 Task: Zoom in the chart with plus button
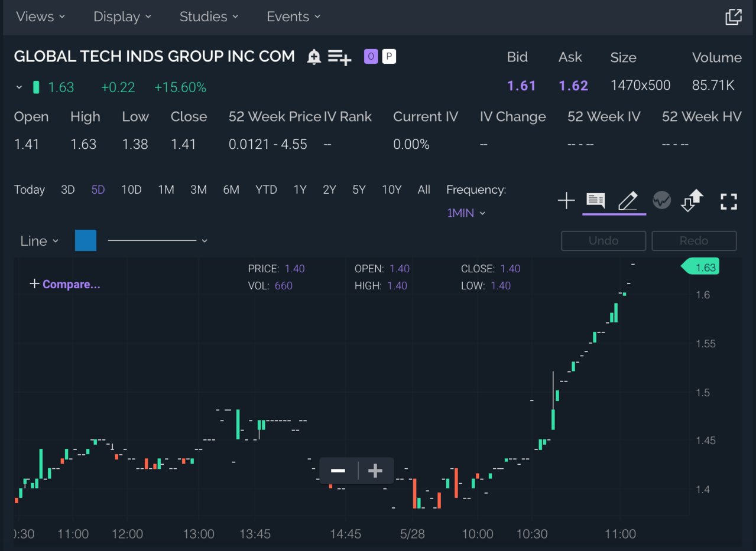pos(375,471)
